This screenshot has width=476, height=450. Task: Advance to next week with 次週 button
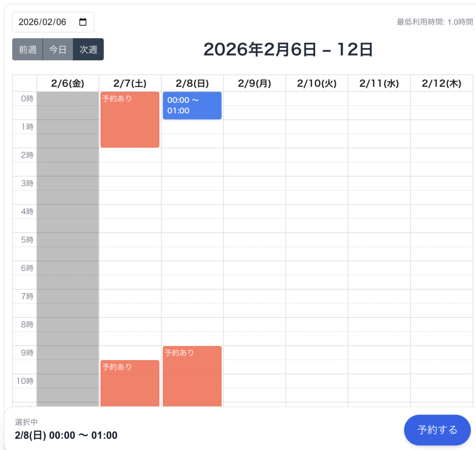(88, 50)
